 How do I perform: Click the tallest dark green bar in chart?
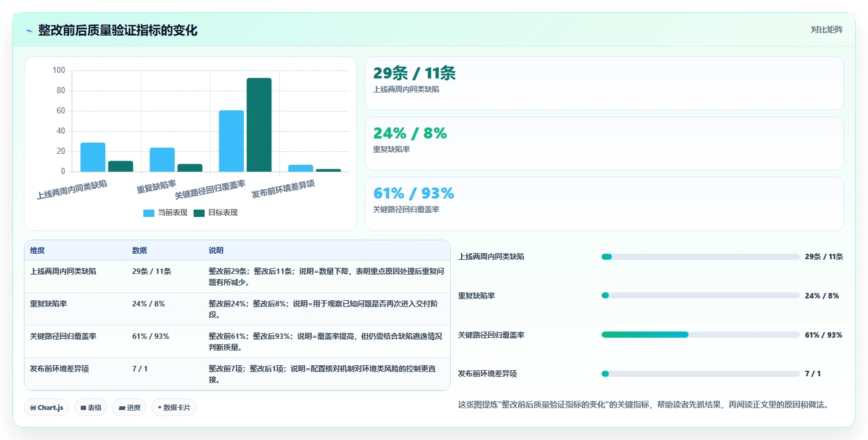[x=259, y=125]
